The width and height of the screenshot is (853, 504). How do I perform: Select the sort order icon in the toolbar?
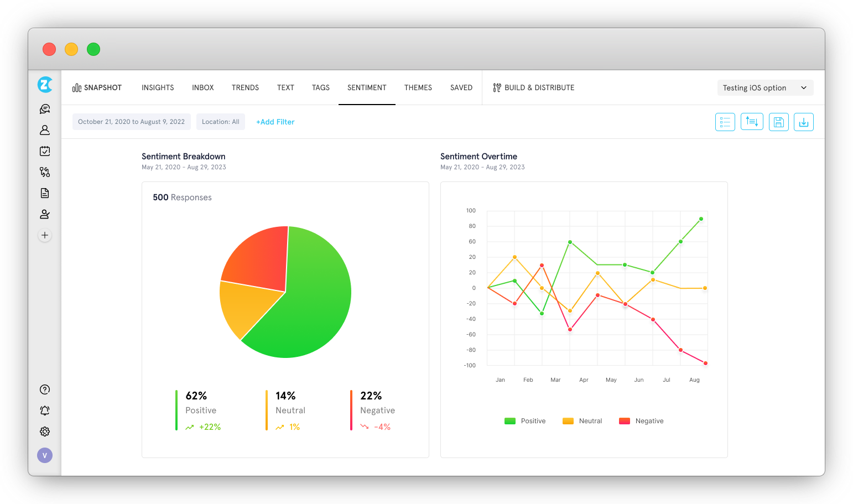[x=752, y=122]
